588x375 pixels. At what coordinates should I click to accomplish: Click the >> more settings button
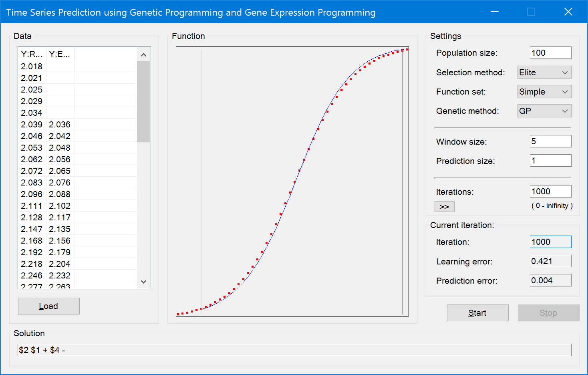point(444,207)
